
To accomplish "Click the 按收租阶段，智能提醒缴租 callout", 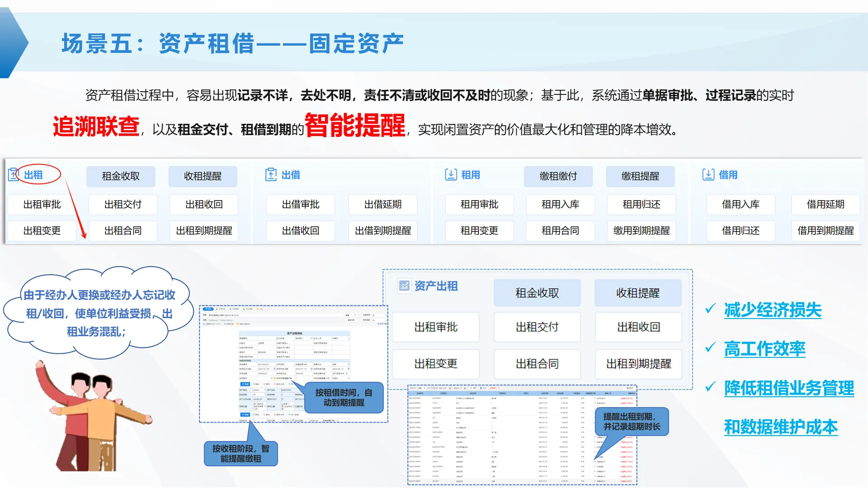I will (241, 453).
